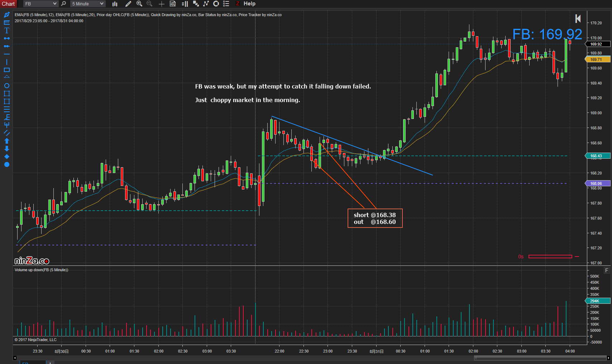The image size is (612, 364).
Task: Click the zoom out magnifier icon
Action: click(149, 4)
